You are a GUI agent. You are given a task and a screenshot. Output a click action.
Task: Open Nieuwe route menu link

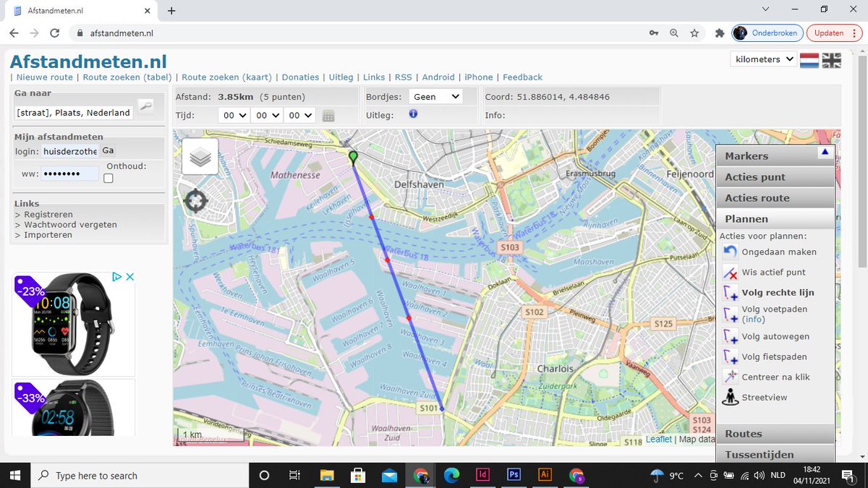coord(45,77)
